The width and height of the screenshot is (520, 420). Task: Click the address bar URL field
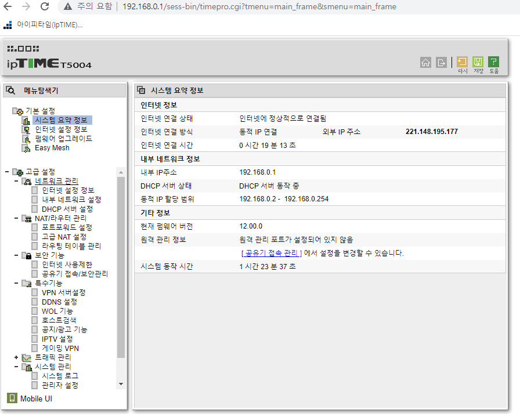259,6
